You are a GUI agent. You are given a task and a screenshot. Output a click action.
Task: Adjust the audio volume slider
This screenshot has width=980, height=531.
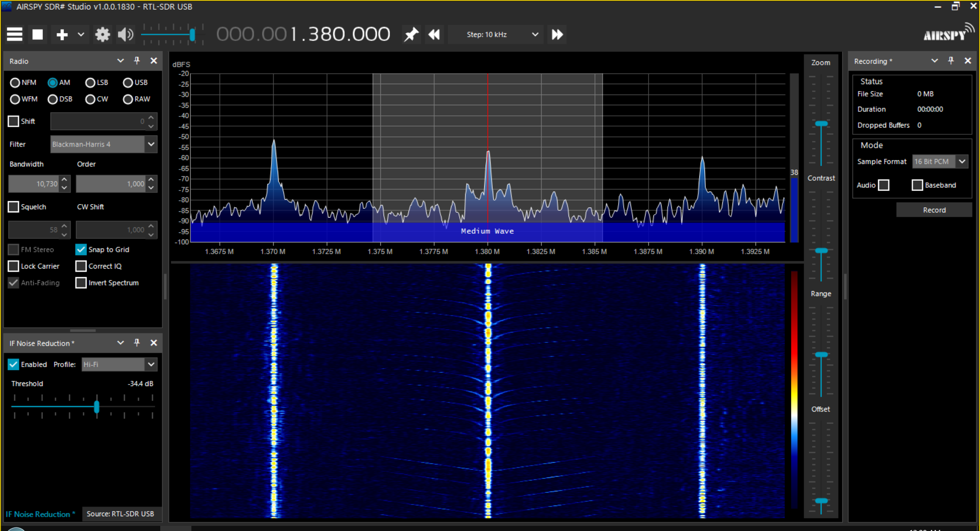pos(192,34)
